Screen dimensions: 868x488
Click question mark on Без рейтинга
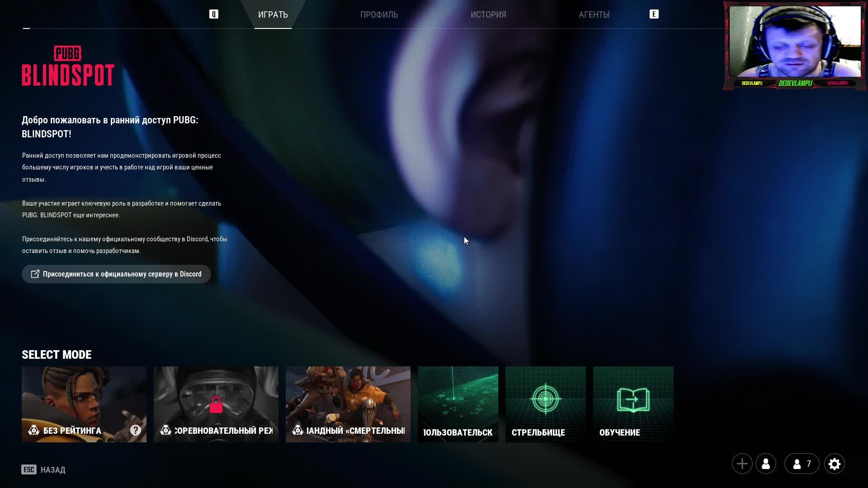136,430
